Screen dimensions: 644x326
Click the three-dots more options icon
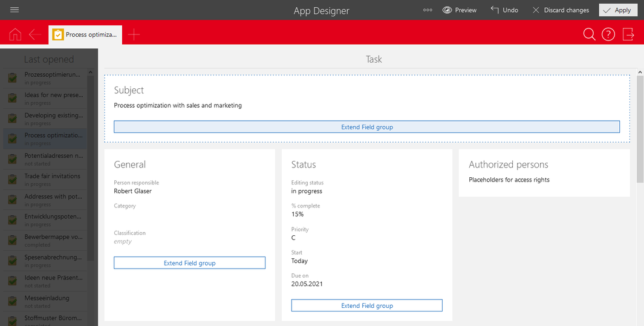pyautogui.click(x=428, y=10)
